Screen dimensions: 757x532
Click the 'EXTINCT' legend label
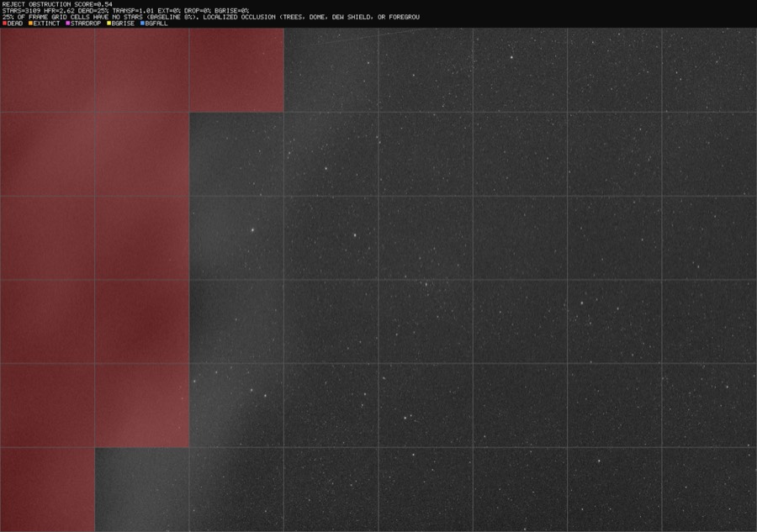[x=47, y=24]
